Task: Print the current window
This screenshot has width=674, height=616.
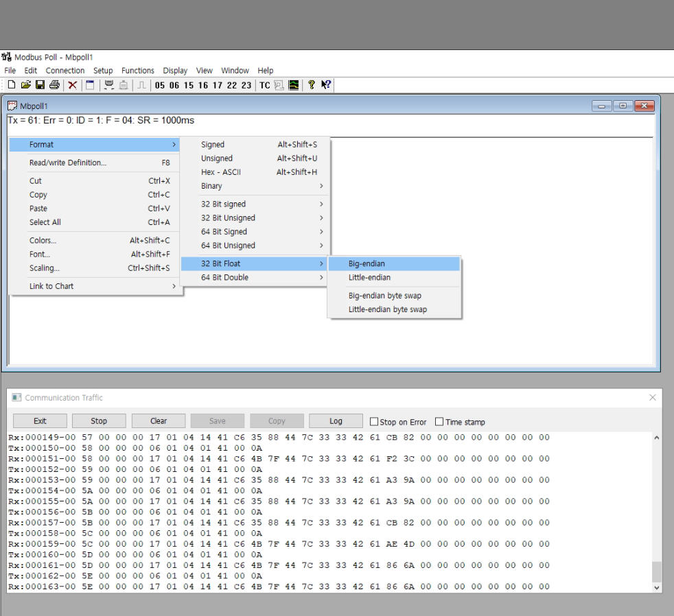Action: (x=55, y=85)
